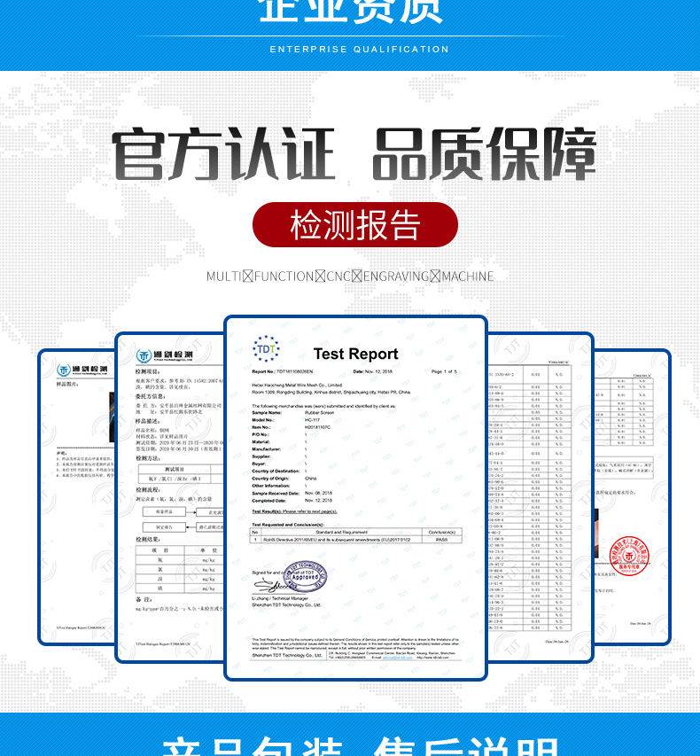
Task: Click the 官方认证 品质保障 headline
Action: pos(354,154)
